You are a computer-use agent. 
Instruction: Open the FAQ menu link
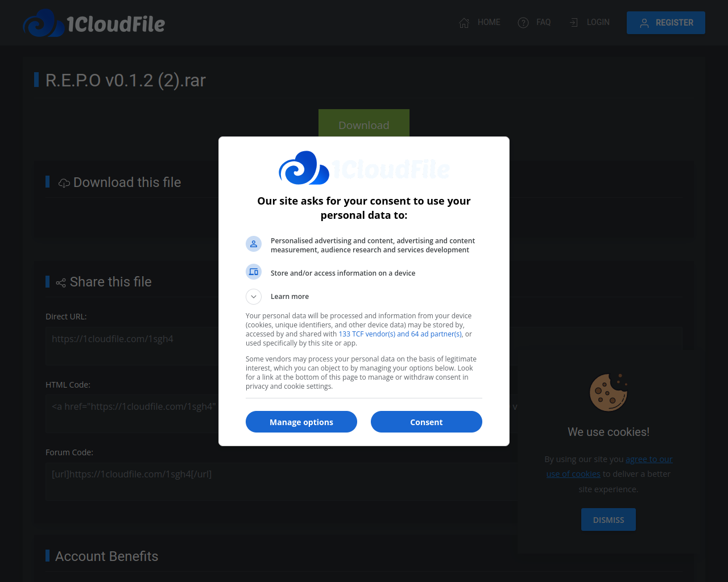click(543, 22)
